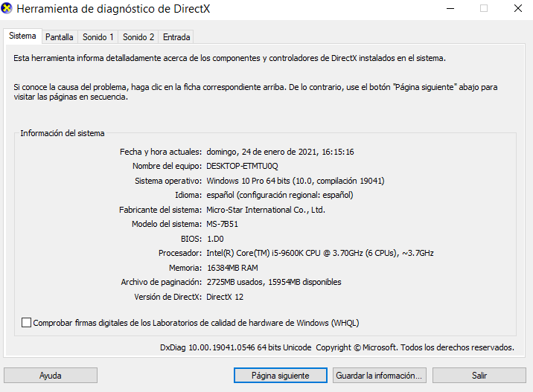Click the Idioma label
The height and width of the screenshot is (392, 533).
pos(188,195)
